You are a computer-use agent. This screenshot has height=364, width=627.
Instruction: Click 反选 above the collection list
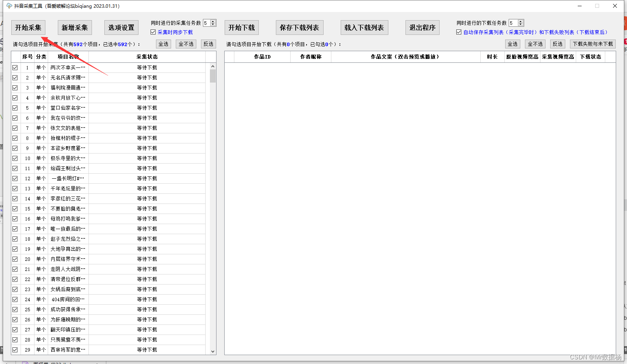(208, 44)
